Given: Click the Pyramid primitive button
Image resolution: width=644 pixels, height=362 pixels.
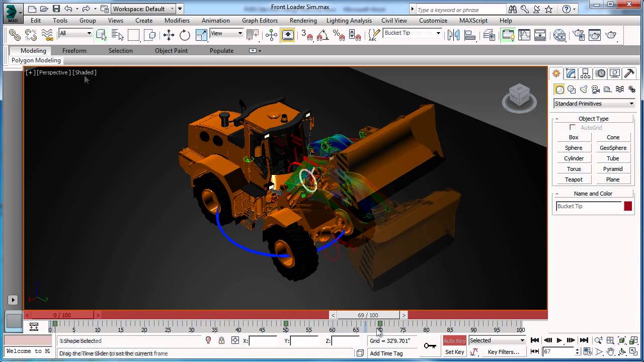Looking at the screenshot, I should [x=613, y=169].
